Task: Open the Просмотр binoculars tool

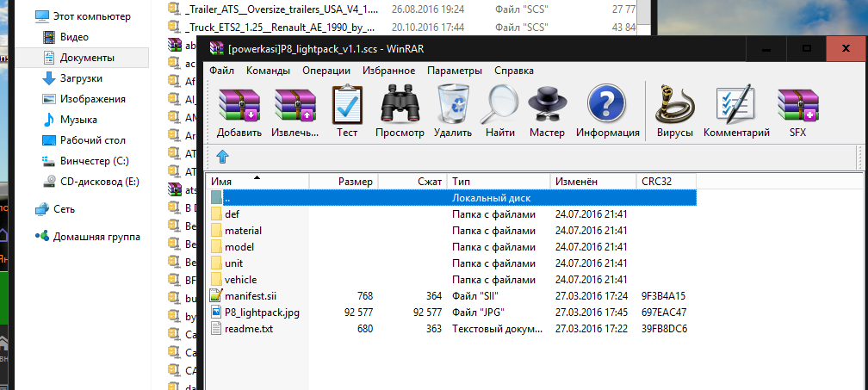Action: tap(400, 104)
